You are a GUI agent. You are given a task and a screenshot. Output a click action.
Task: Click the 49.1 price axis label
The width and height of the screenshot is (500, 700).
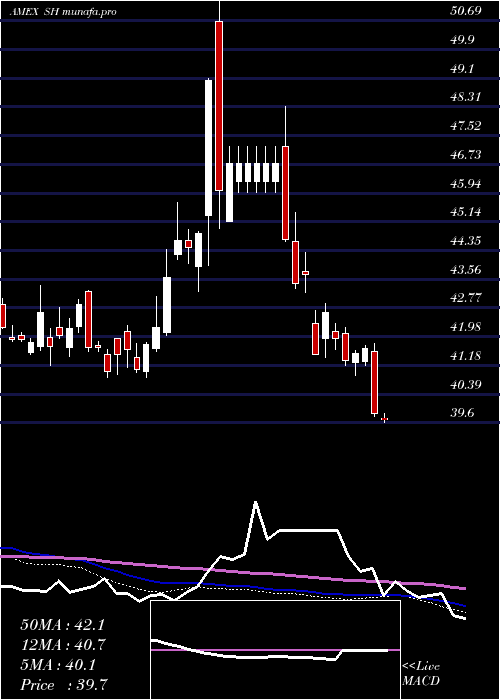tap(462, 68)
